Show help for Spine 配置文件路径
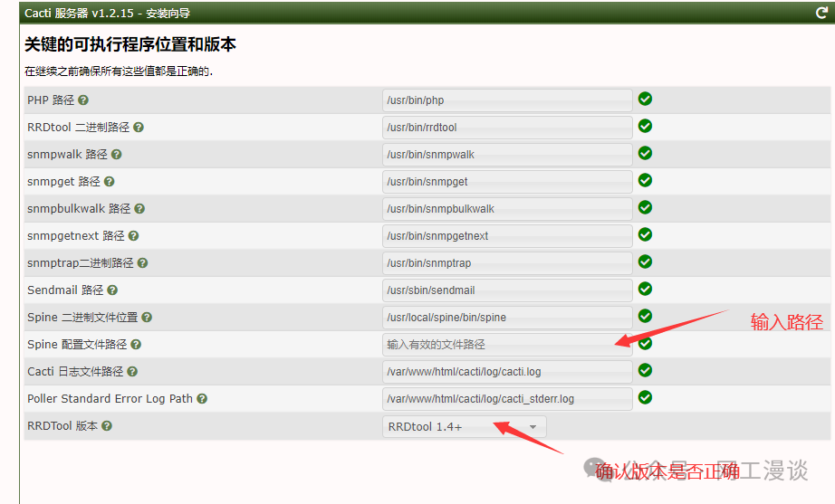835x504 pixels. click(x=136, y=345)
